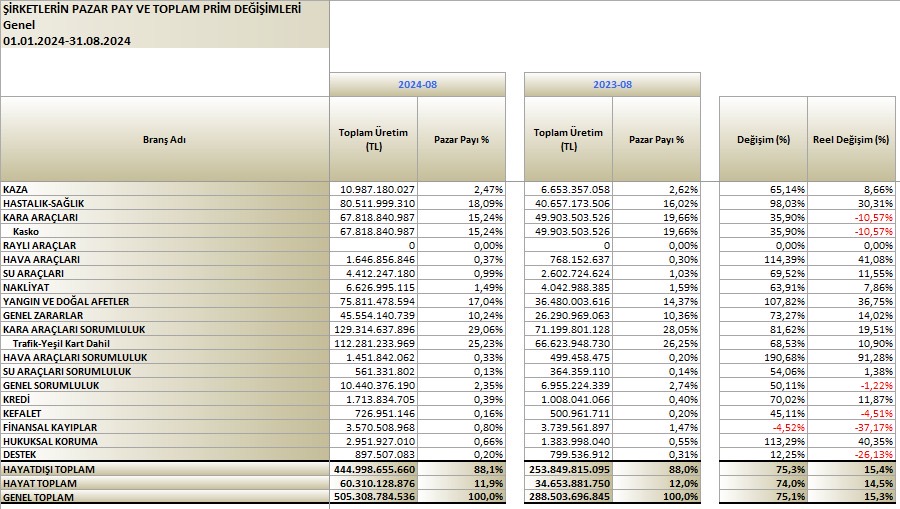Viewport: 900px width, 509px height.
Task: Click the 2024 total 505.308.784.536
Action: point(374,497)
